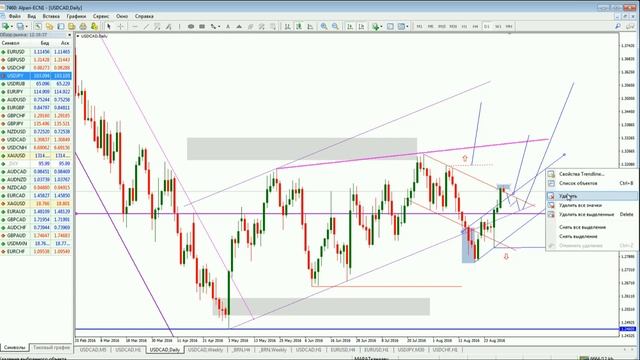Choose Снять все выделения in context menu
The height and width of the screenshot is (360, 640).
pos(590,227)
